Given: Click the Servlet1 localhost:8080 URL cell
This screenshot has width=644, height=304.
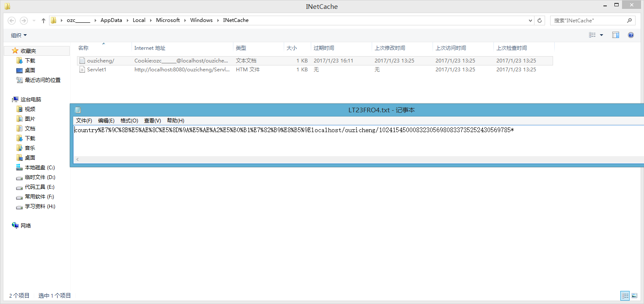Looking at the screenshot, I should pyautogui.click(x=181, y=70).
